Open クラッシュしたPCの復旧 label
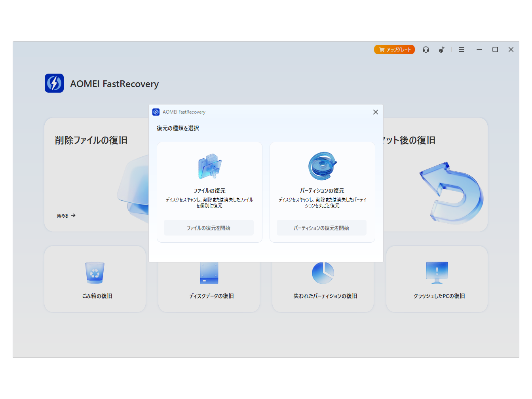Viewport: 532px width, 399px height. coord(439,296)
